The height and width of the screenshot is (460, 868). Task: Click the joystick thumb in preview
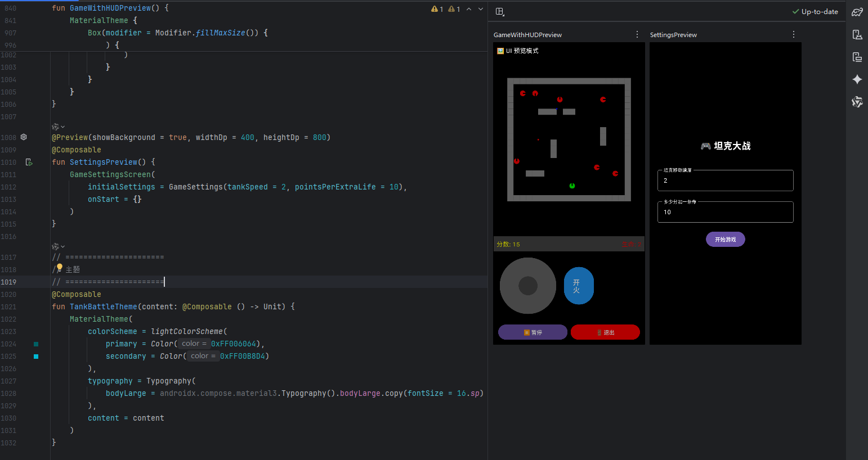528,286
